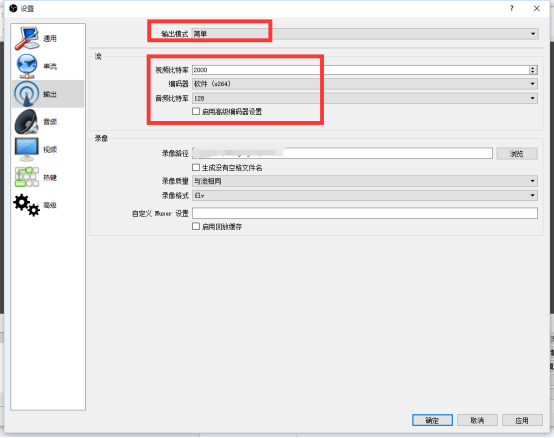Expand the output mode dropdown
The image size is (554, 438).
[365, 34]
